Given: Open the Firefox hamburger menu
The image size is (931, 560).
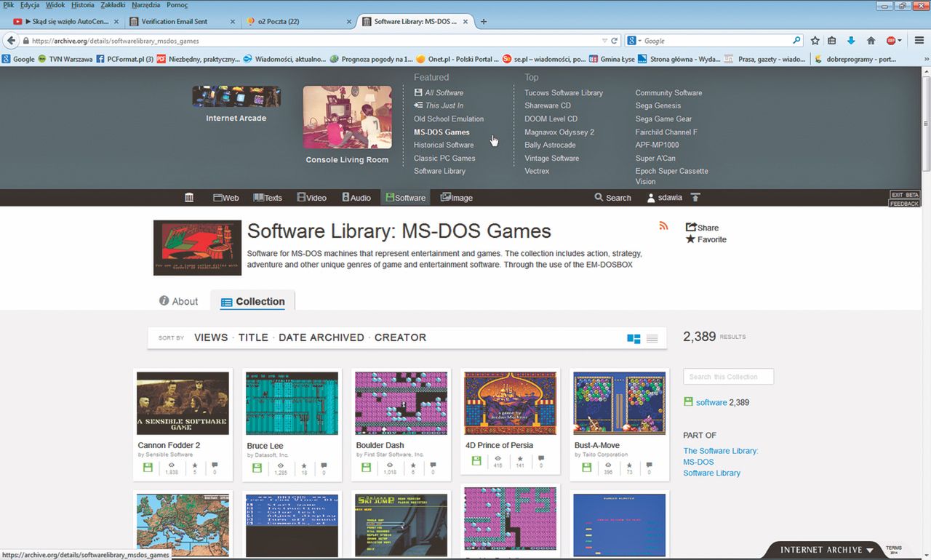Looking at the screenshot, I should click(920, 41).
